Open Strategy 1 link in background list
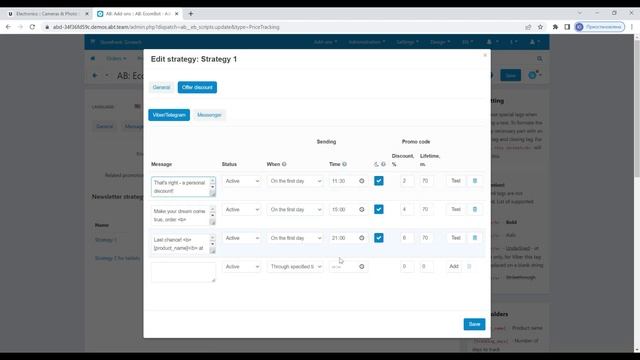 [106, 240]
